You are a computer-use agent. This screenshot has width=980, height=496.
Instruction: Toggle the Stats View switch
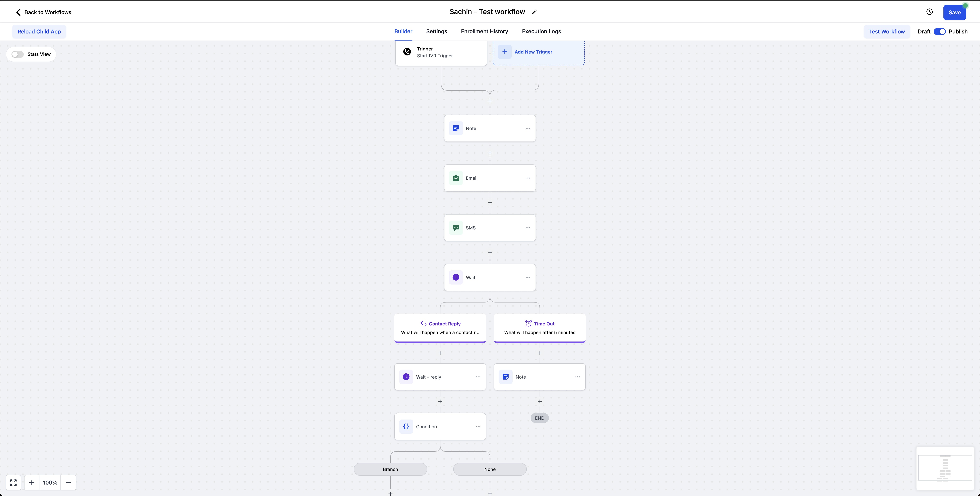click(x=17, y=54)
